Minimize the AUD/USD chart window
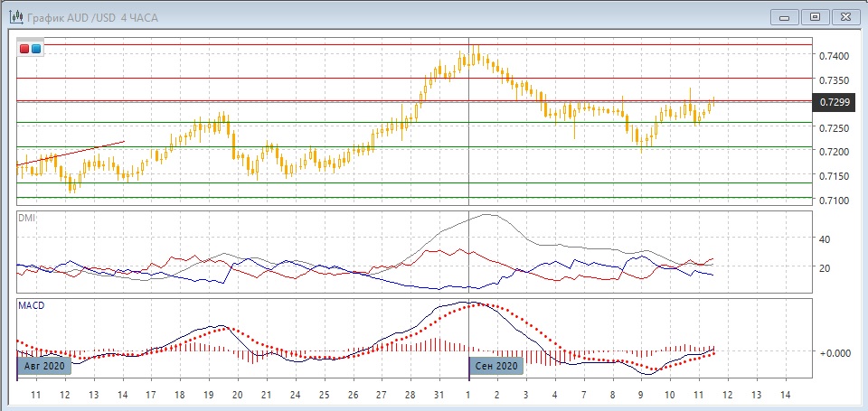 tap(784, 16)
